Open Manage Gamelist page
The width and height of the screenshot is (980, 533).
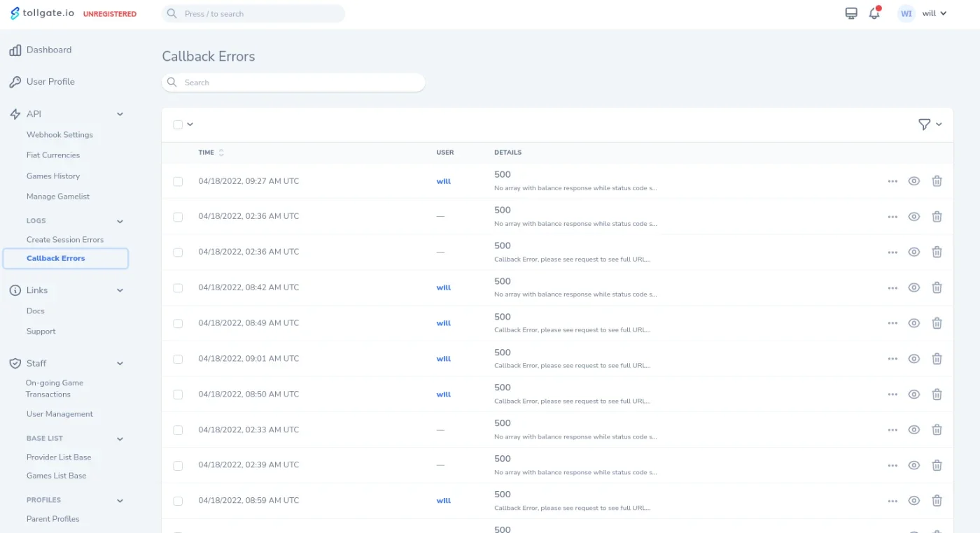[x=58, y=197]
